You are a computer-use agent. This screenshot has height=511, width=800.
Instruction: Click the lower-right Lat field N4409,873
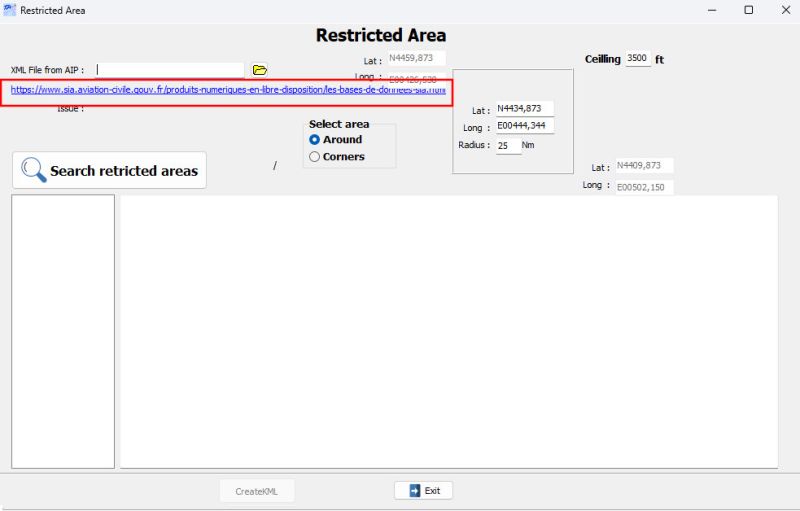643,166
